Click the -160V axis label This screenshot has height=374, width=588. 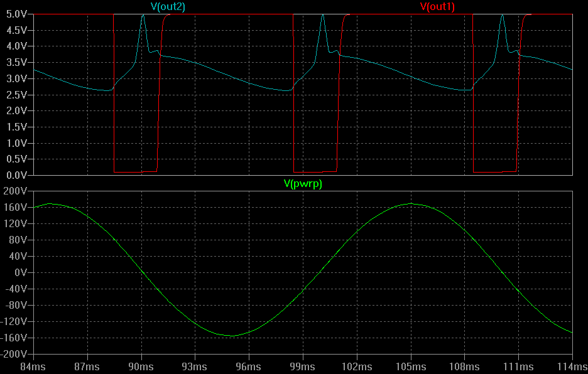[13, 338]
